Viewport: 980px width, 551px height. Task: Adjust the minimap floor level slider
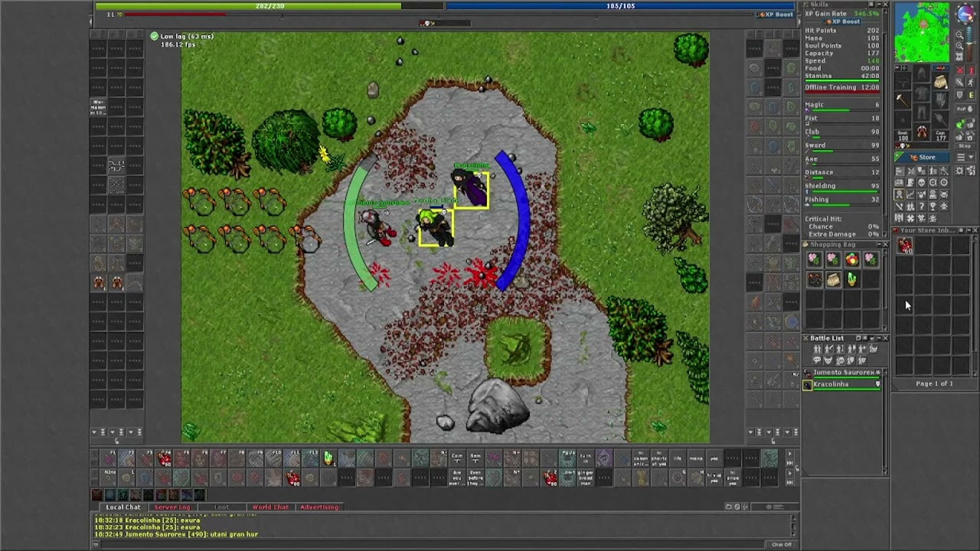coord(970,43)
